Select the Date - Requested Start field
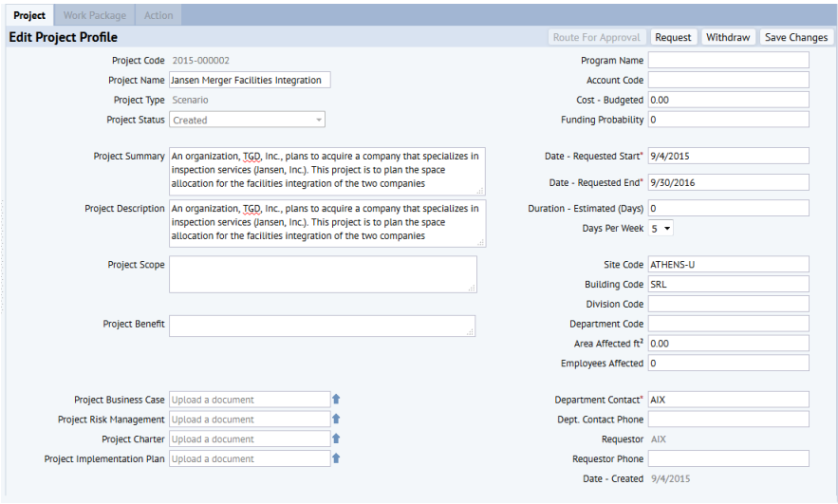 coord(728,156)
